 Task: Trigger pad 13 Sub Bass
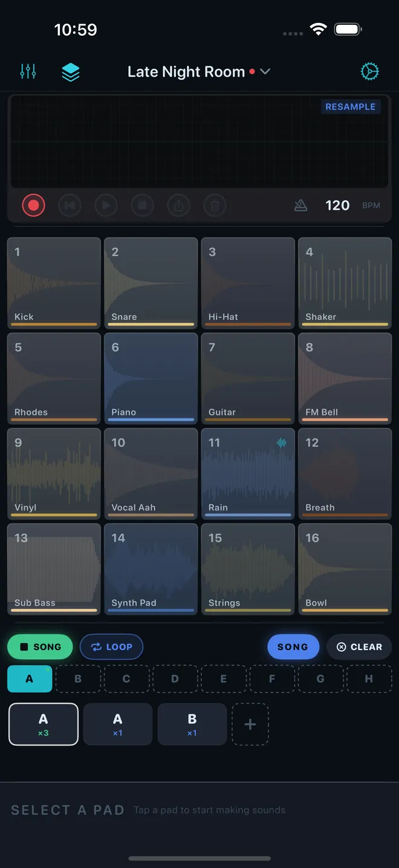pyautogui.click(x=54, y=569)
